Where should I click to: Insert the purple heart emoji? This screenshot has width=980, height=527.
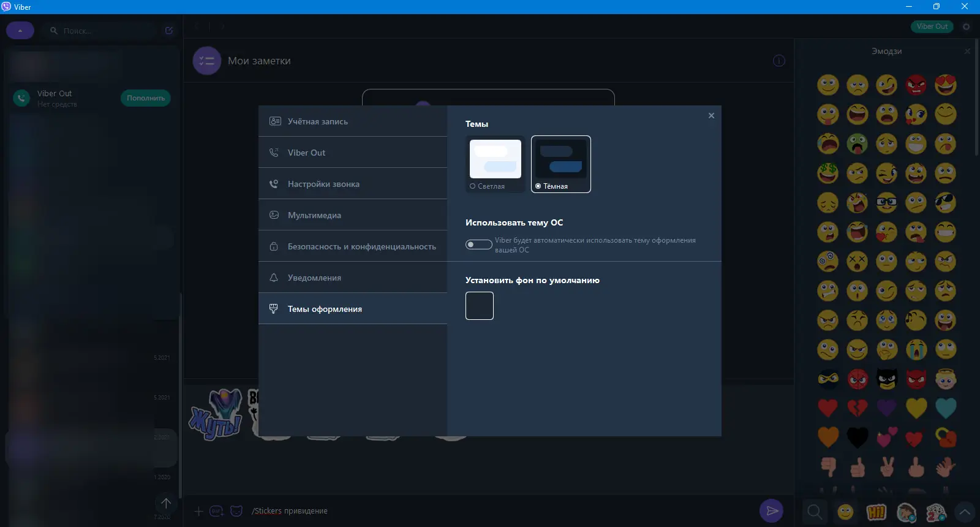pyautogui.click(x=887, y=408)
